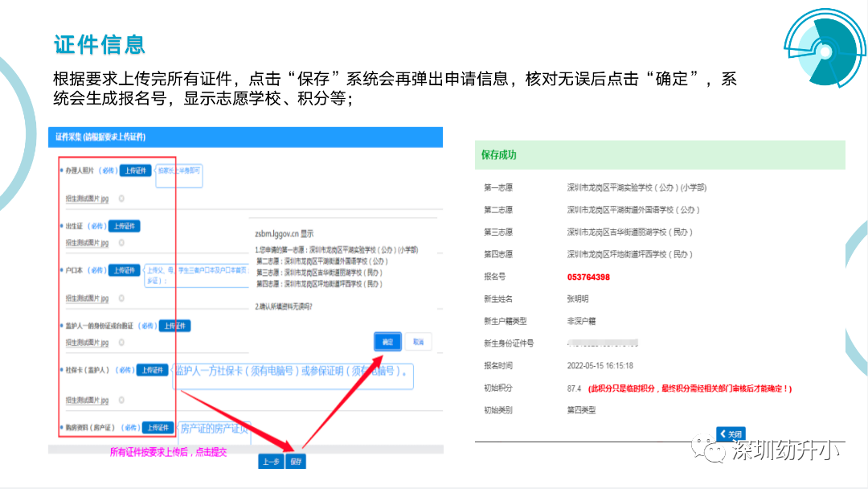Click the 报名号 label
Image resolution: width=868 pixels, height=489 pixels.
tap(495, 277)
